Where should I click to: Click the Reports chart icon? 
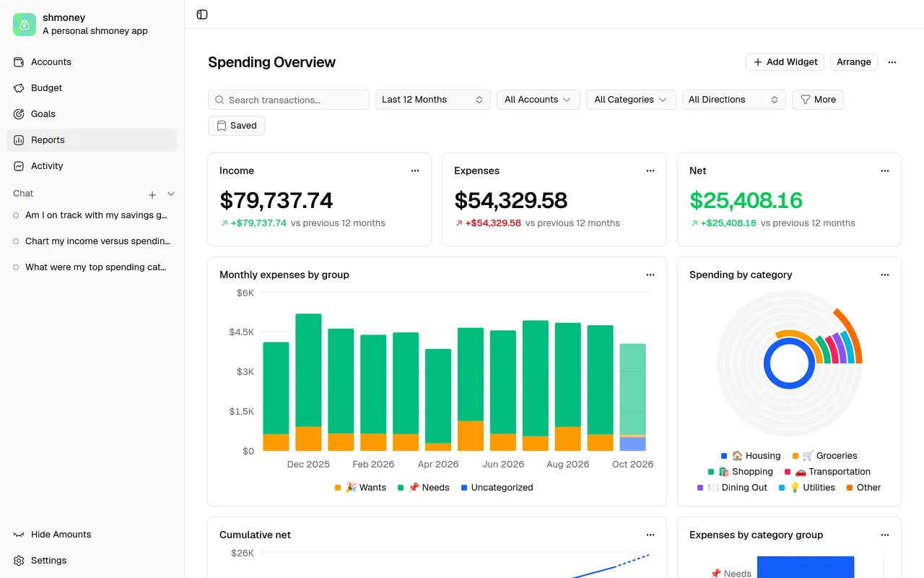(x=19, y=140)
